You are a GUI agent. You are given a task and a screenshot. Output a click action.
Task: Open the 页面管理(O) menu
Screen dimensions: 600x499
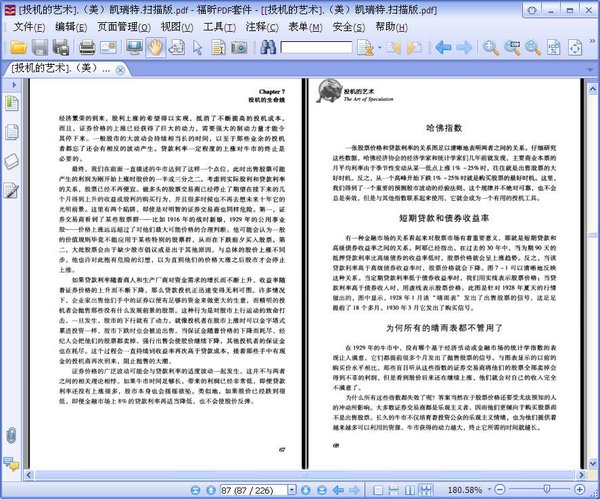click(124, 27)
